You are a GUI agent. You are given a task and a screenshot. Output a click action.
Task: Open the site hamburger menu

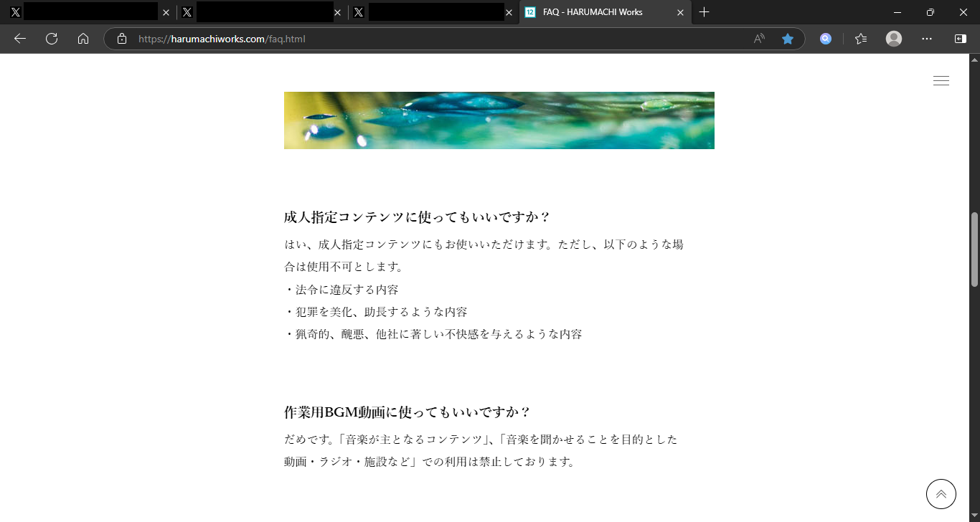coord(941,81)
